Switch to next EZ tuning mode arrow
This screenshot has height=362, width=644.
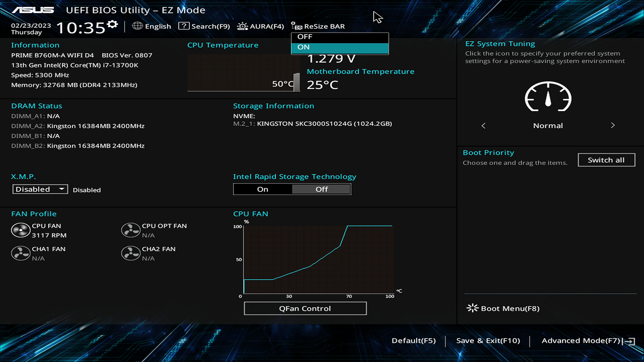612,125
